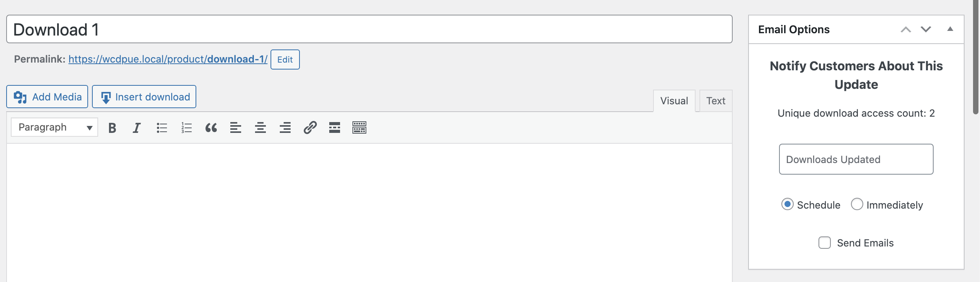
Task: Check the Send Emails checkbox
Action: [825, 243]
